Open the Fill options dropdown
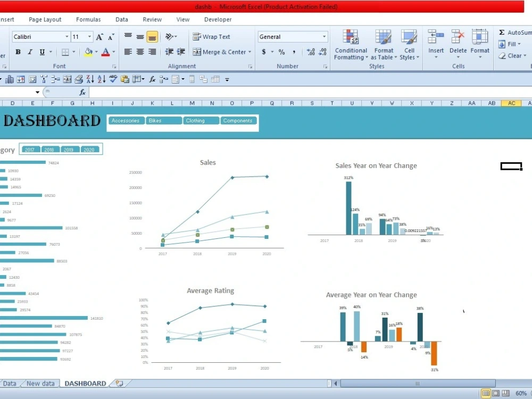 pos(519,44)
